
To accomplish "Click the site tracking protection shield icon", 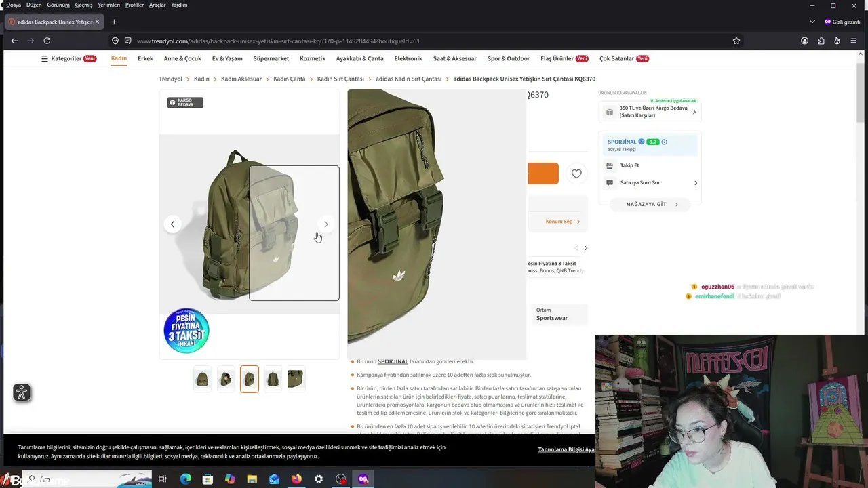I will coord(115,41).
